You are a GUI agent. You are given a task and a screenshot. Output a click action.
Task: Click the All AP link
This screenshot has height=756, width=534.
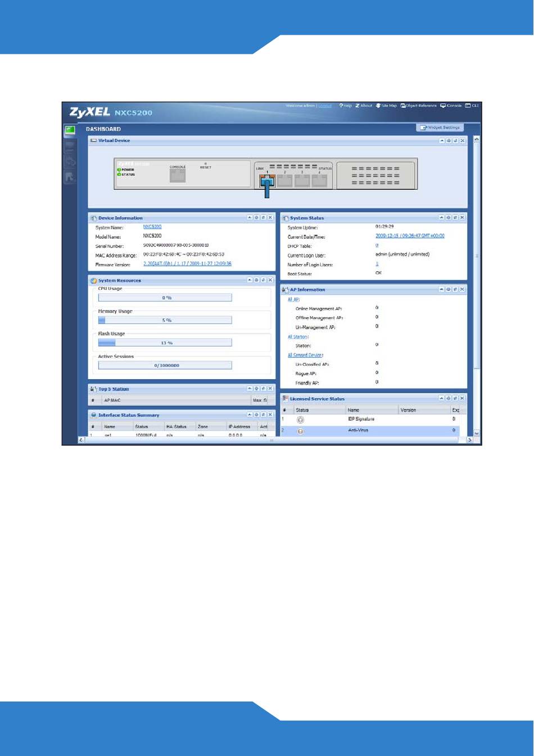tap(293, 299)
